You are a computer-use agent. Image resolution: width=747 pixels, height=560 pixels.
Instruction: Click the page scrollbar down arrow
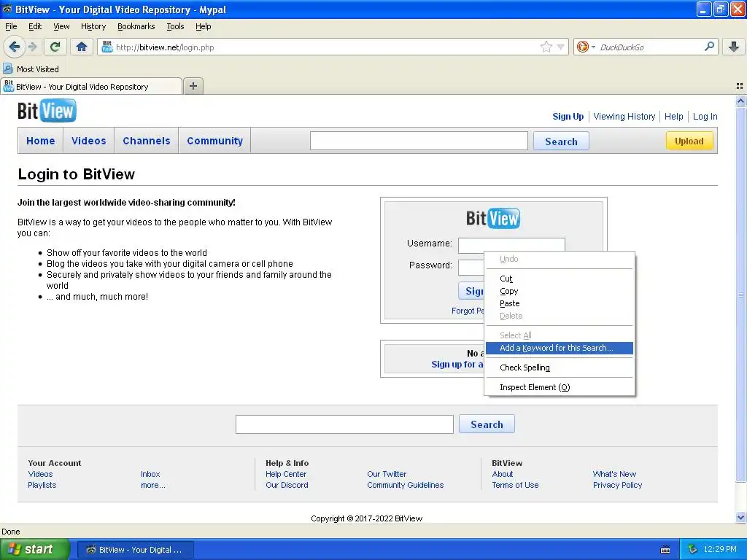(740, 518)
